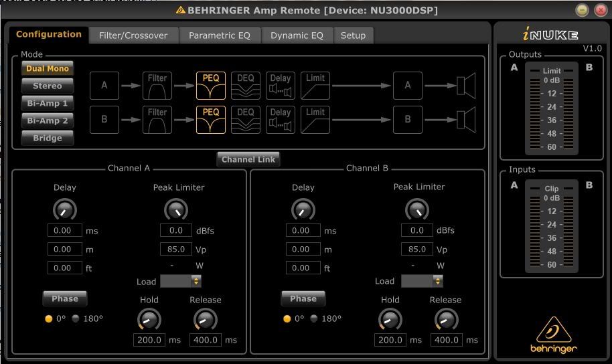Set Channel B phase to 180°
This screenshot has width=612, height=364.
314,318
